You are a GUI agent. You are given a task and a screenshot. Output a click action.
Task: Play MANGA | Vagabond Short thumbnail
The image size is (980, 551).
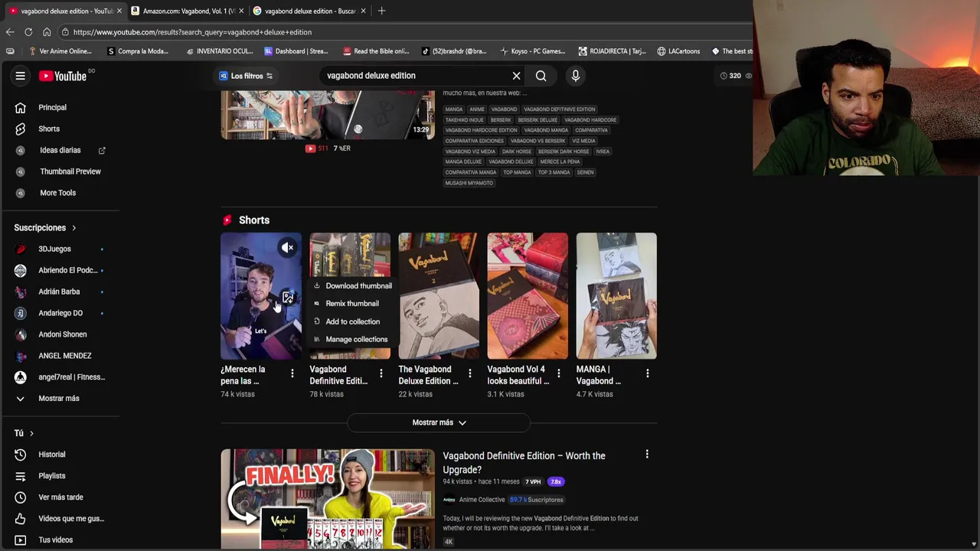click(616, 296)
